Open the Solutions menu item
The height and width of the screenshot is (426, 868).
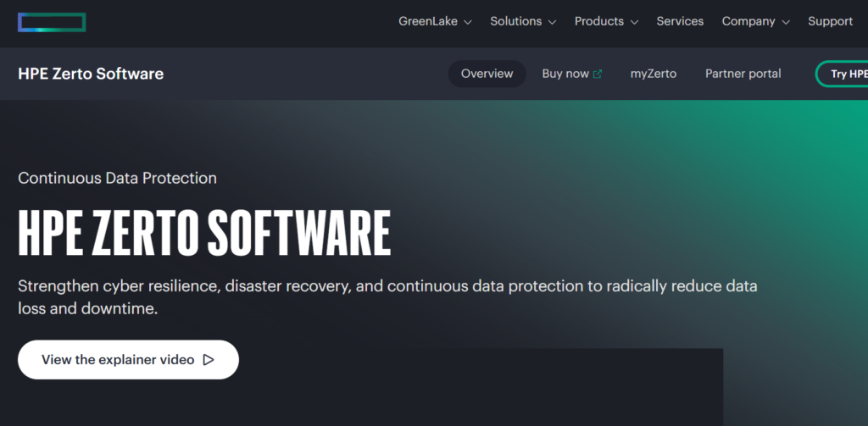(515, 21)
